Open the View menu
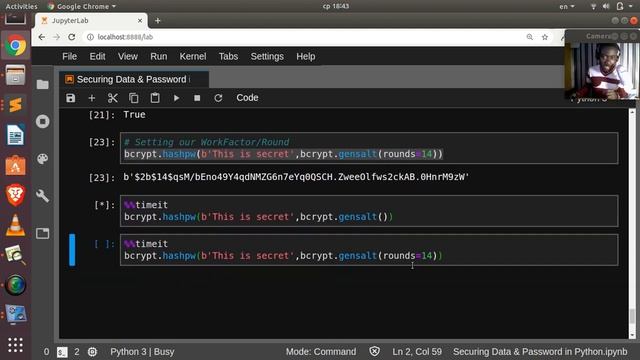The height and width of the screenshot is (360, 640). [x=128, y=56]
